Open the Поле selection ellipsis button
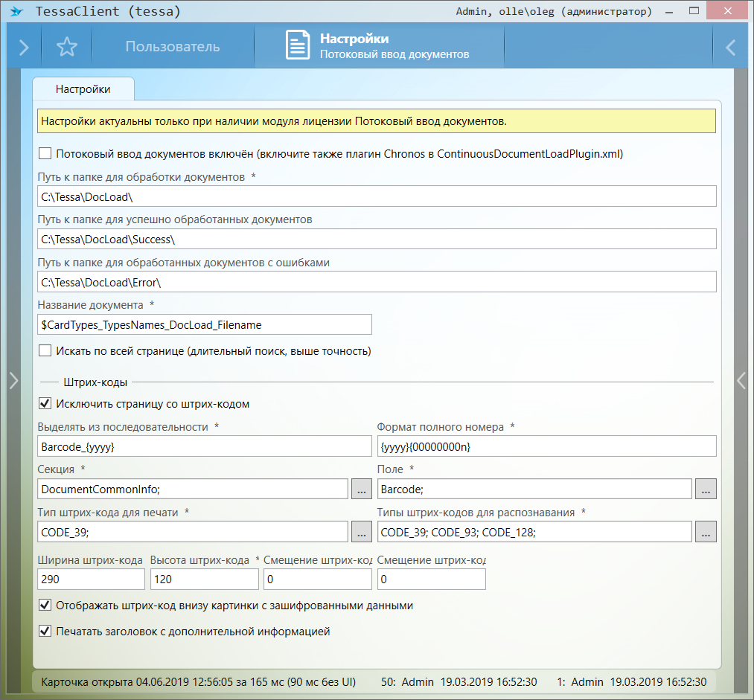 tap(706, 489)
